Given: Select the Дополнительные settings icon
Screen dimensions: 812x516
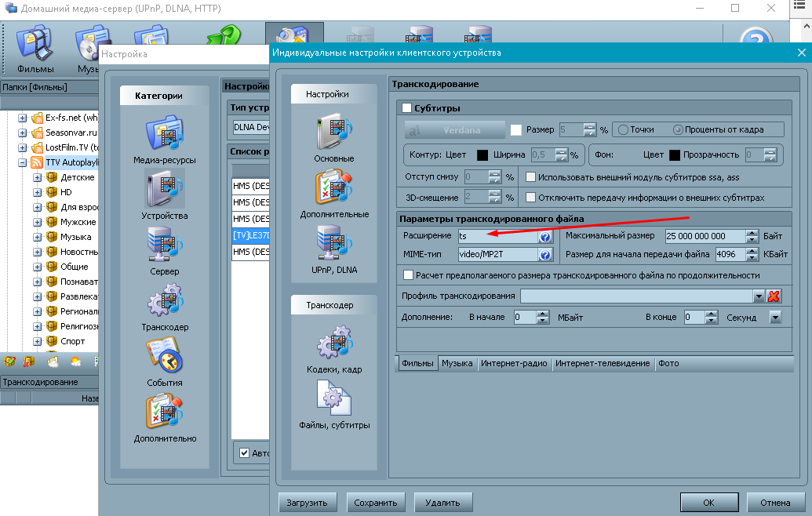Looking at the screenshot, I should click(x=334, y=191).
